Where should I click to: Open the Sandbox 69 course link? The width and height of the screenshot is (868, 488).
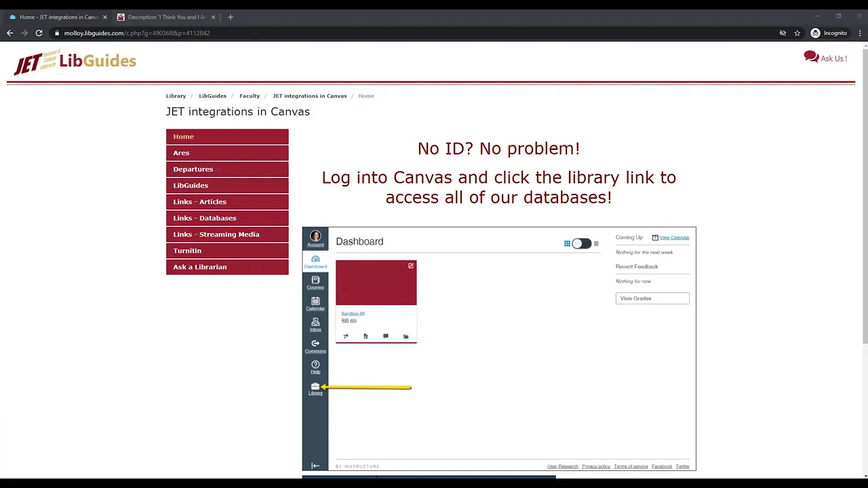353,314
